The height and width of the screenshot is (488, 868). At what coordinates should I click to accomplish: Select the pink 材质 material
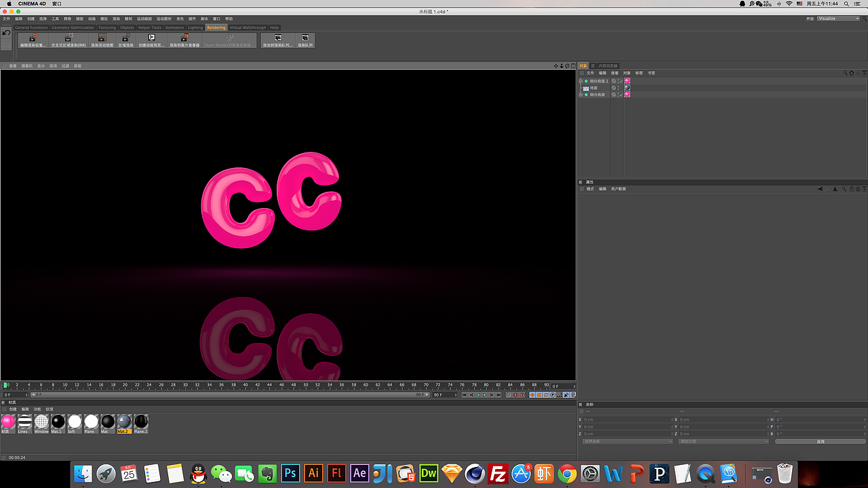click(x=8, y=423)
